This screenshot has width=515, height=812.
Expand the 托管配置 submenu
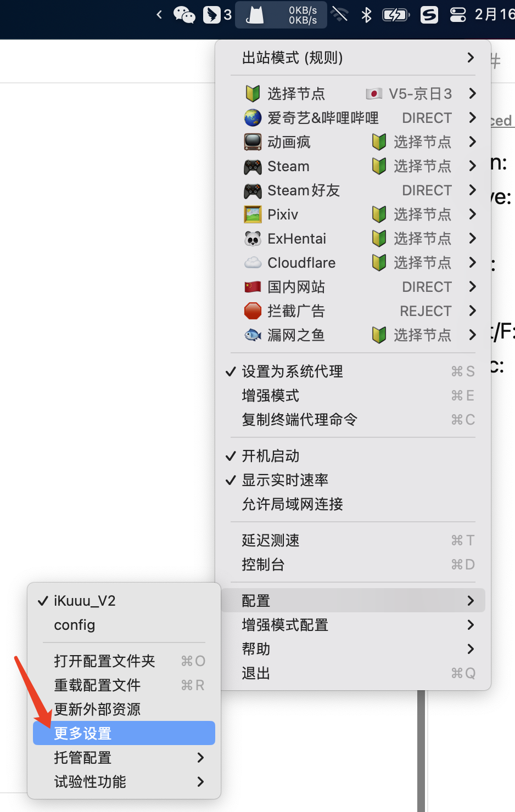click(x=124, y=757)
